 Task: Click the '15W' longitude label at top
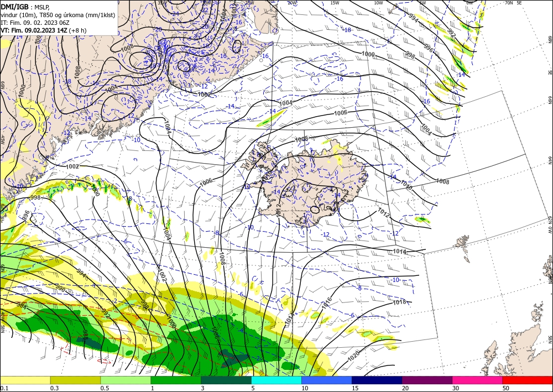pos(335,3)
